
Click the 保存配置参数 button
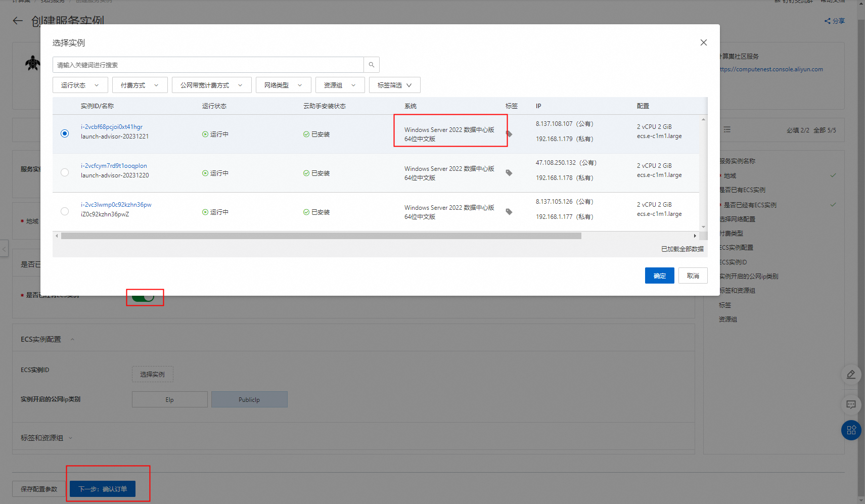pos(39,489)
